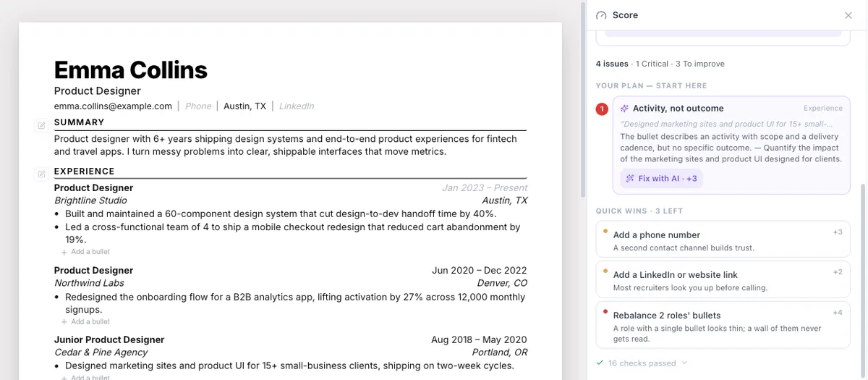Select the Add a LinkedIn or website link quick win
868x380 pixels.
pyautogui.click(x=723, y=279)
